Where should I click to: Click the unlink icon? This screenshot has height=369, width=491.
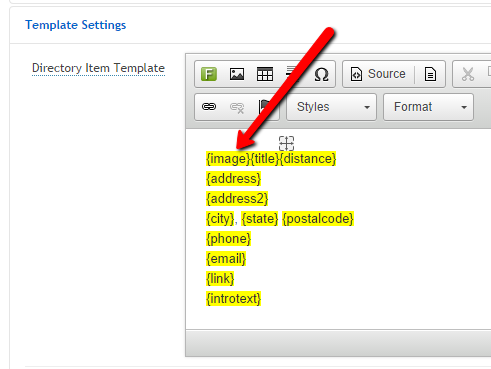click(237, 107)
